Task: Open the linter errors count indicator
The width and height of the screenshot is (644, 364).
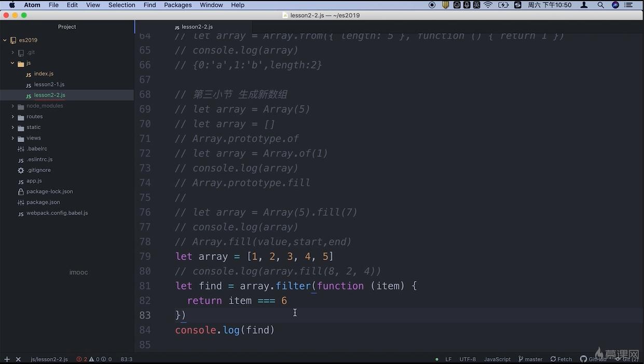Action: (x=82, y=359)
